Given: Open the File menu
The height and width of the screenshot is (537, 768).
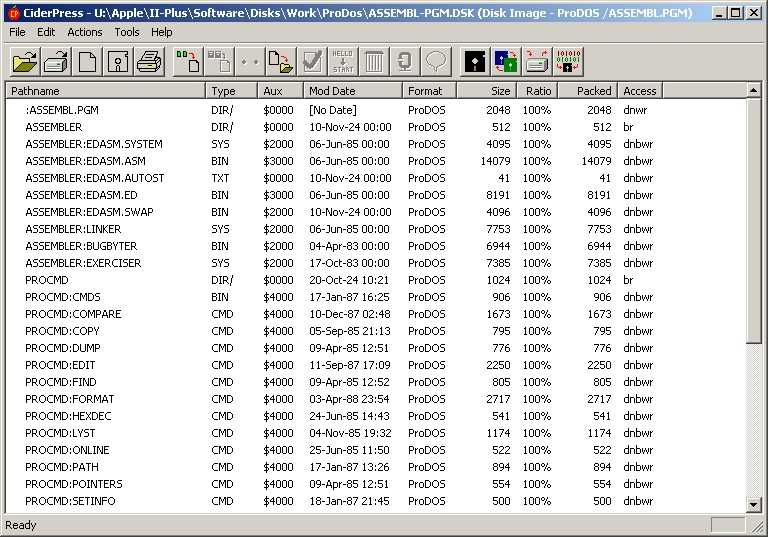Looking at the screenshot, I should (17, 32).
